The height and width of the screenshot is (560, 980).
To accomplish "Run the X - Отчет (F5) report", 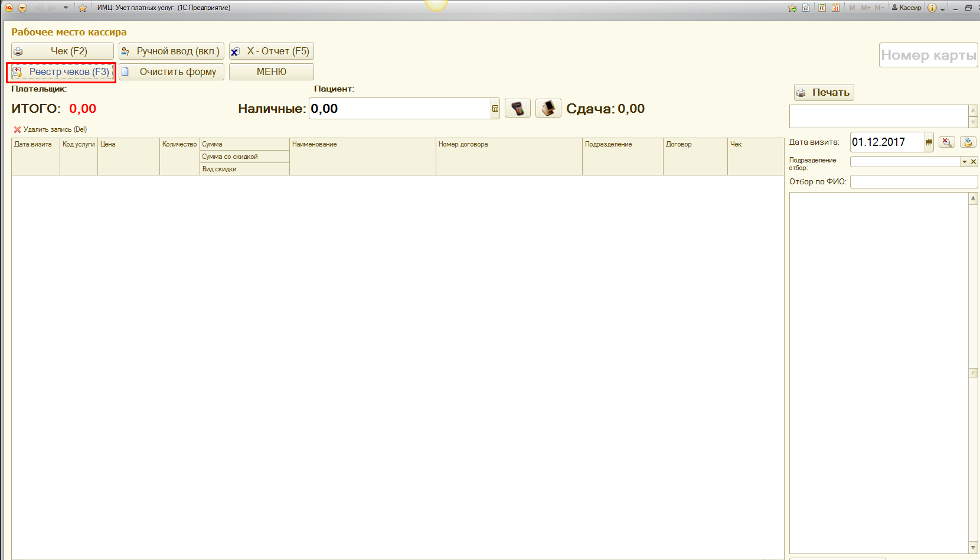I will coord(271,51).
